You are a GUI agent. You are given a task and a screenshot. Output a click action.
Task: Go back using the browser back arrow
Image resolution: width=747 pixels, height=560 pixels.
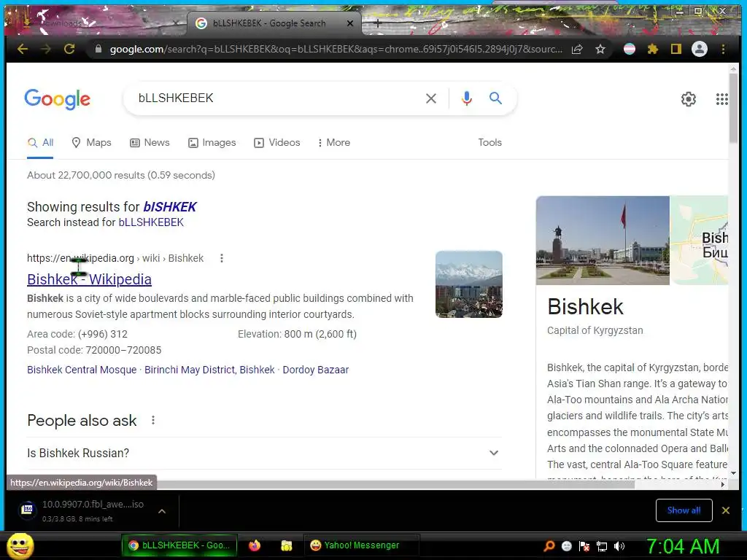[x=23, y=49]
